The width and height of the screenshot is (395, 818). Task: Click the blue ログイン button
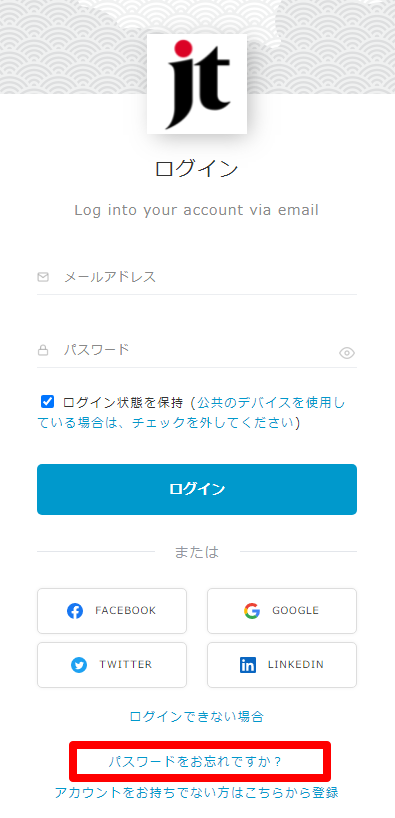click(197, 489)
